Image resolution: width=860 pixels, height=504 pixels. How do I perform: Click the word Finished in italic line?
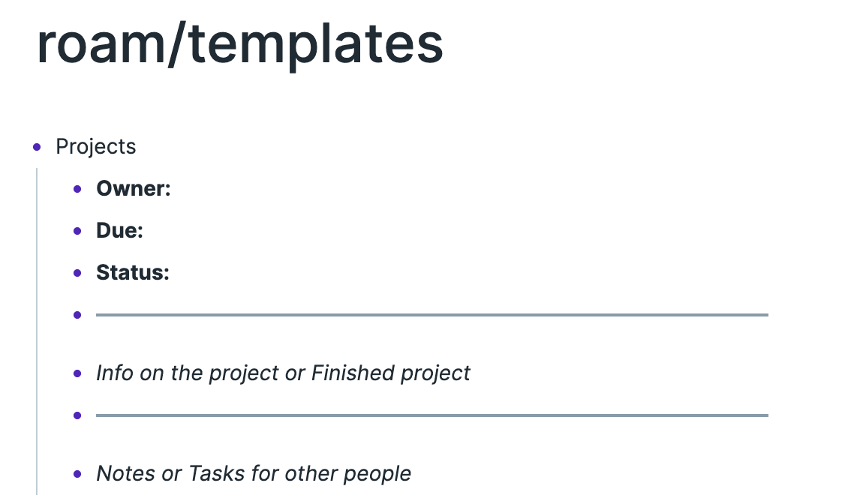tap(353, 373)
